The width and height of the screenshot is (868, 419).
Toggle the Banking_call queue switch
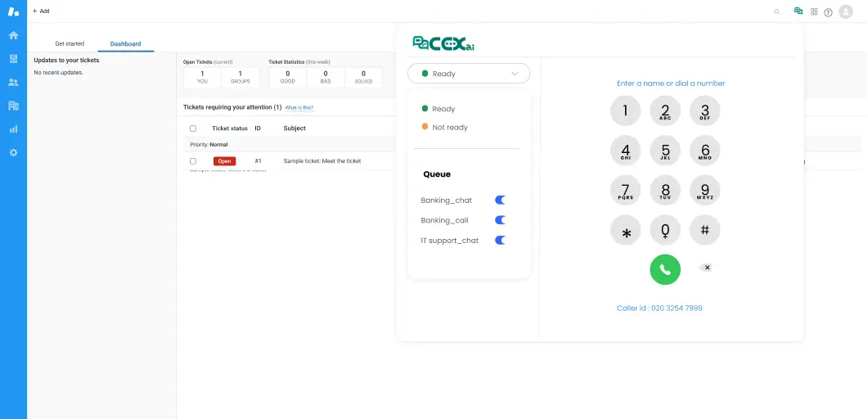point(500,220)
